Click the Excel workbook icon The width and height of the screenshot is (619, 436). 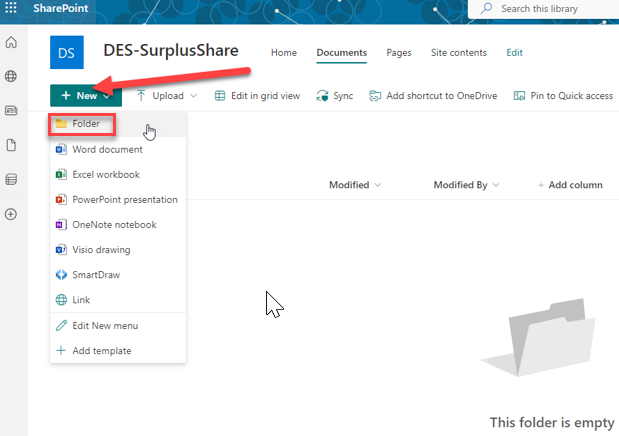[61, 175]
